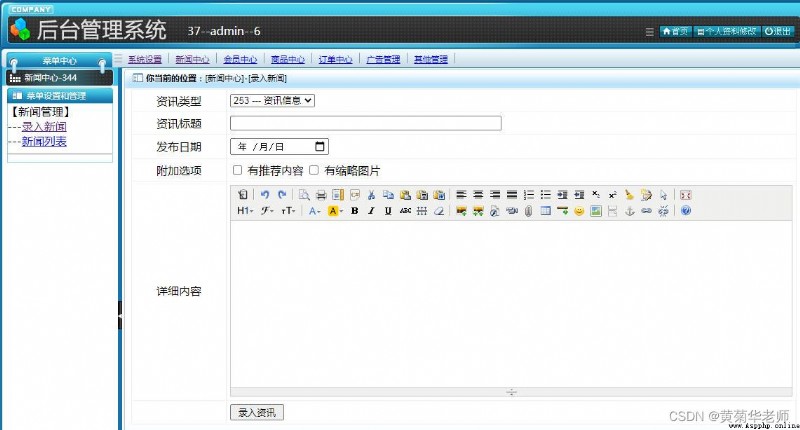Click the insert hyperlink chain icon

646,211
